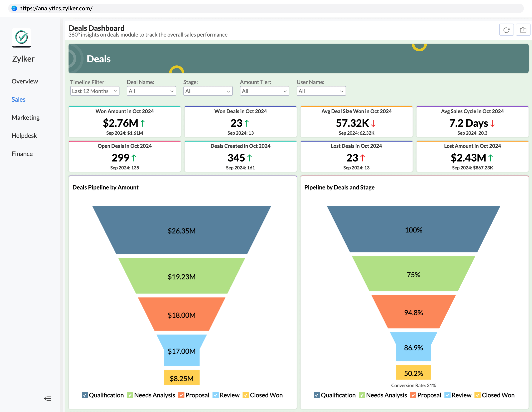
Task: Click the refresh dashboard icon
Action: (506, 30)
